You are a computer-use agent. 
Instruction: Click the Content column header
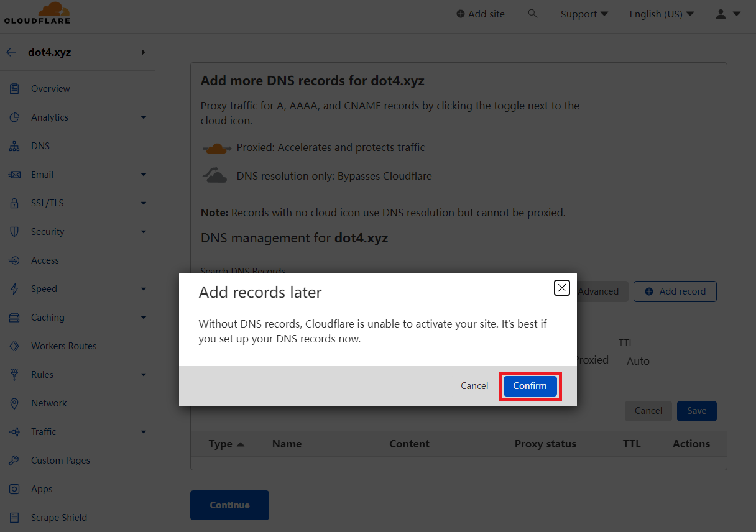pos(409,444)
